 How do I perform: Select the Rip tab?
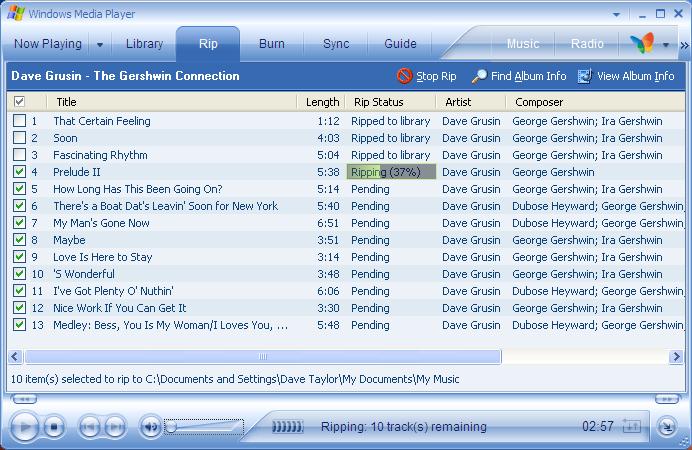coord(208,44)
